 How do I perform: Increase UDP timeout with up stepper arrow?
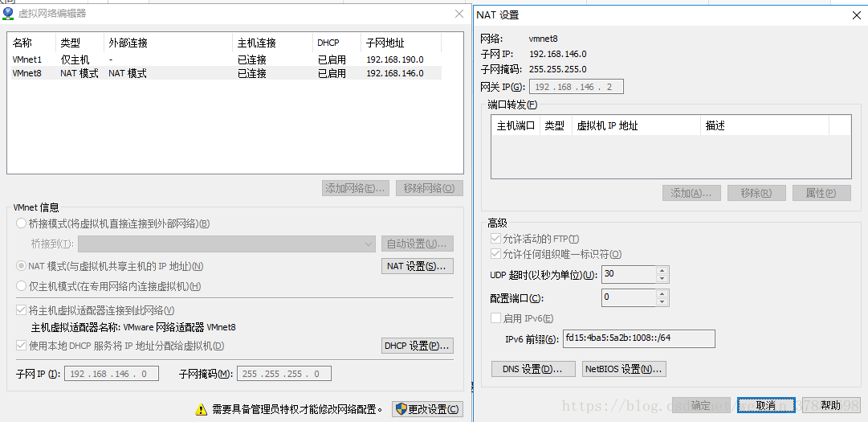(x=662, y=270)
